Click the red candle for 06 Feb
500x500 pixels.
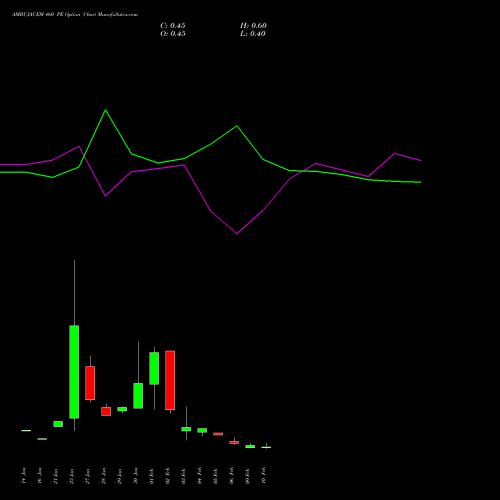(234, 442)
